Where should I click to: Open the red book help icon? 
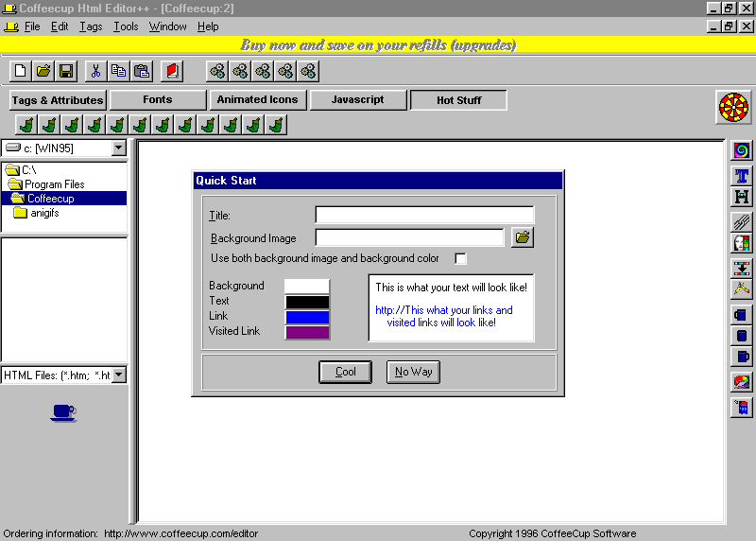pos(172,71)
